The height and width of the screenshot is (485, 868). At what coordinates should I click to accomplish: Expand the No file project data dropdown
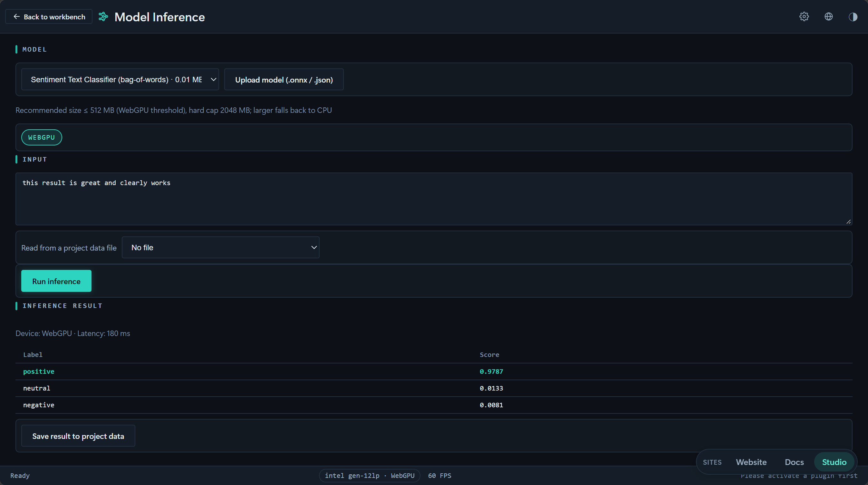click(x=220, y=247)
